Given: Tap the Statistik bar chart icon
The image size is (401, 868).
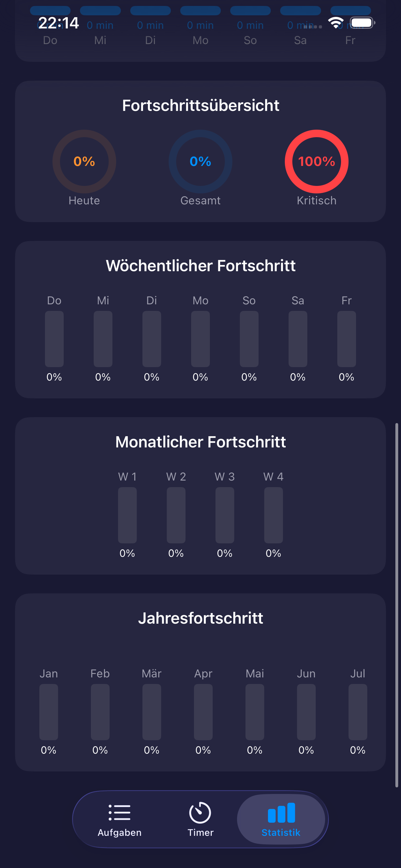Looking at the screenshot, I should tap(281, 811).
